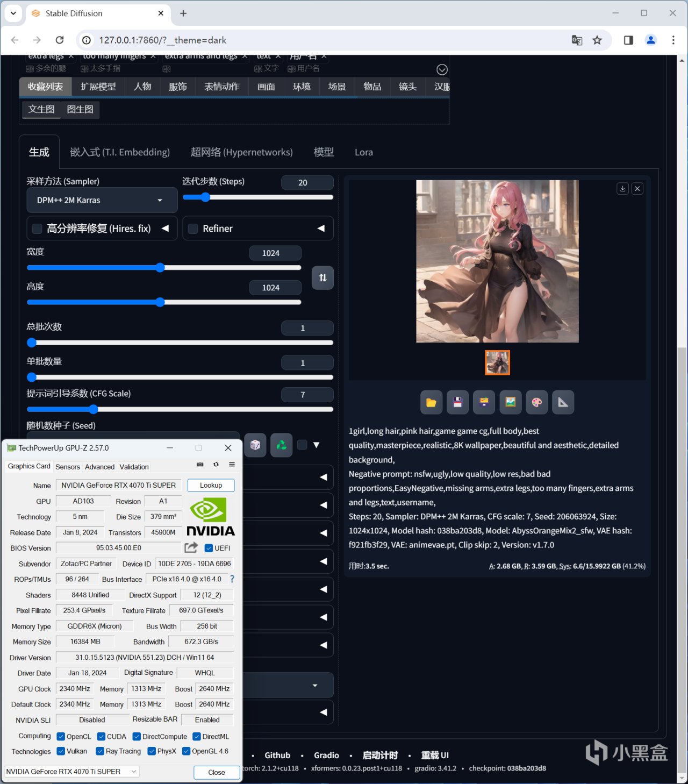Open the DPM++ 2M Karras sampler dropdown

pos(102,201)
